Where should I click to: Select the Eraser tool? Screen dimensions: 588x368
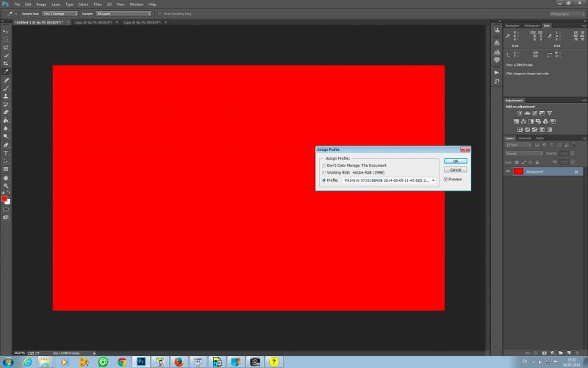click(x=6, y=113)
